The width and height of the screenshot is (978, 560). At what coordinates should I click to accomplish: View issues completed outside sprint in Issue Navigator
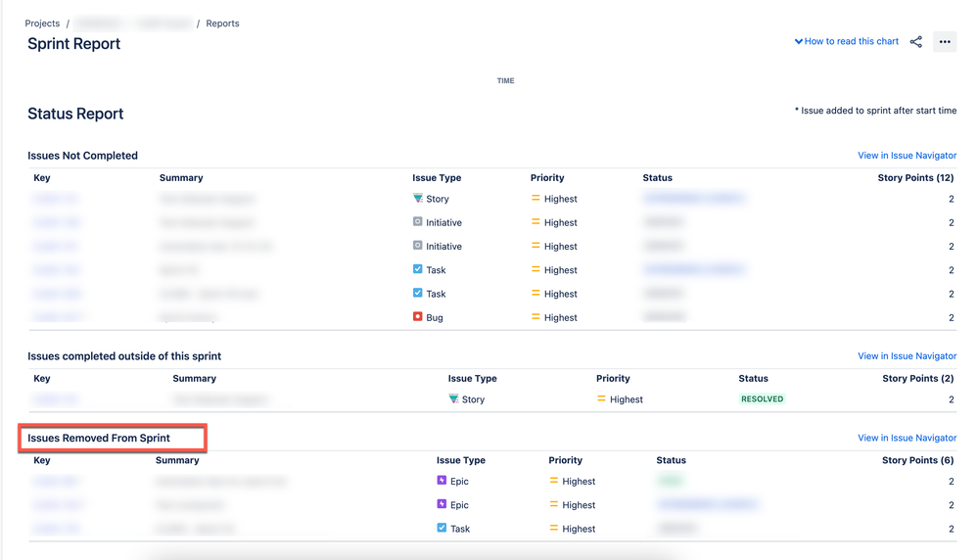tap(907, 356)
